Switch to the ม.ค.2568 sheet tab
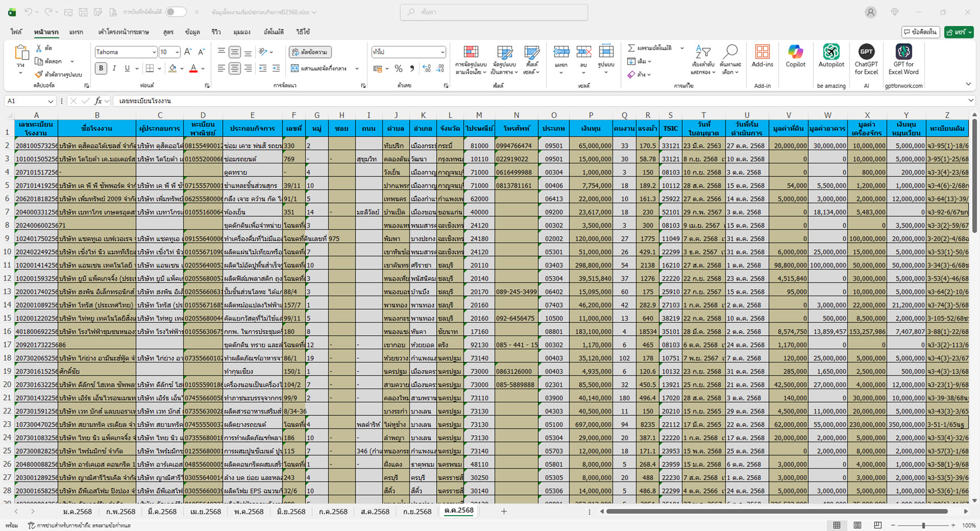Screen dimensions: 980x531 click(77, 511)
